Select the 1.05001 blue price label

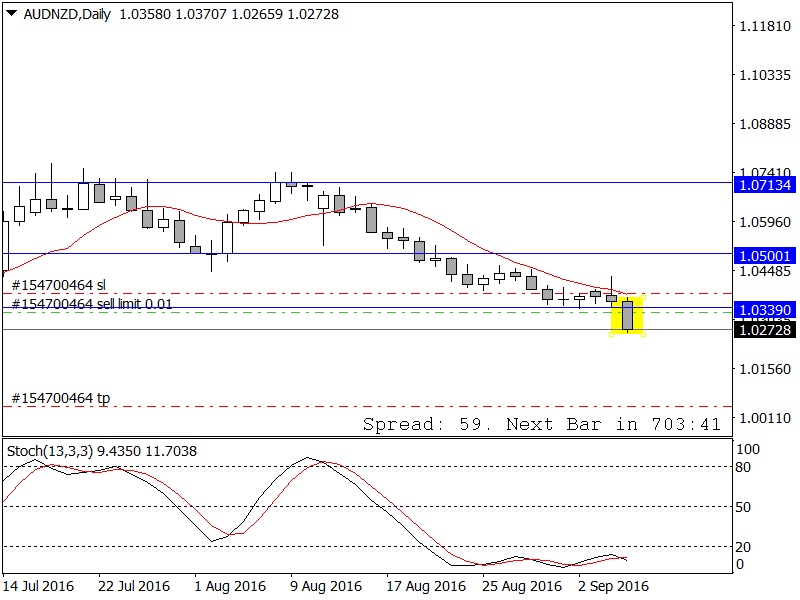(765, 256)
